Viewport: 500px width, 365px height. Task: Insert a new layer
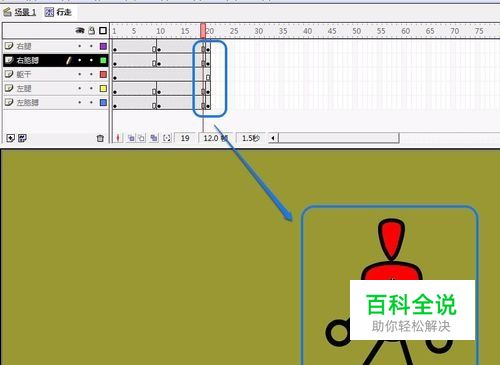tap(10, 138)
